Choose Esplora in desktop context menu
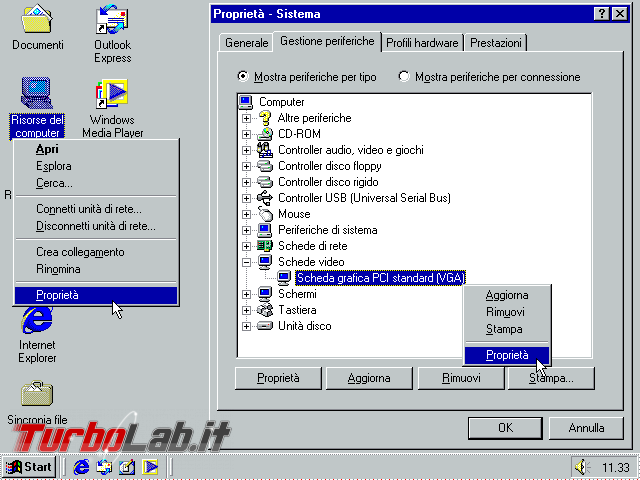640x480 pixels. (x=96, y=166)
